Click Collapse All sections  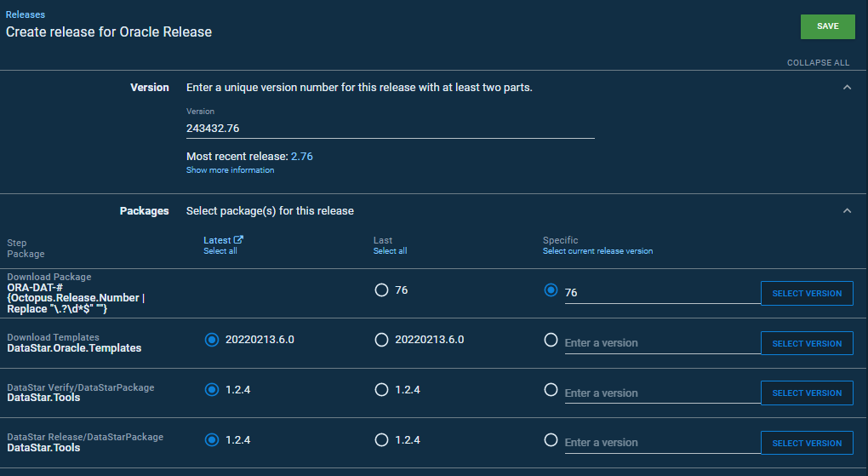pos(818,63)
